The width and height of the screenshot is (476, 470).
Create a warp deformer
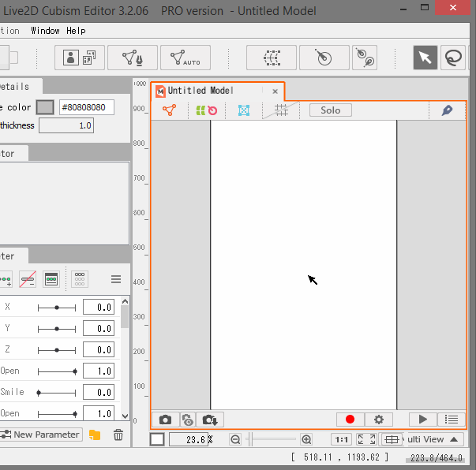[272, 58]
